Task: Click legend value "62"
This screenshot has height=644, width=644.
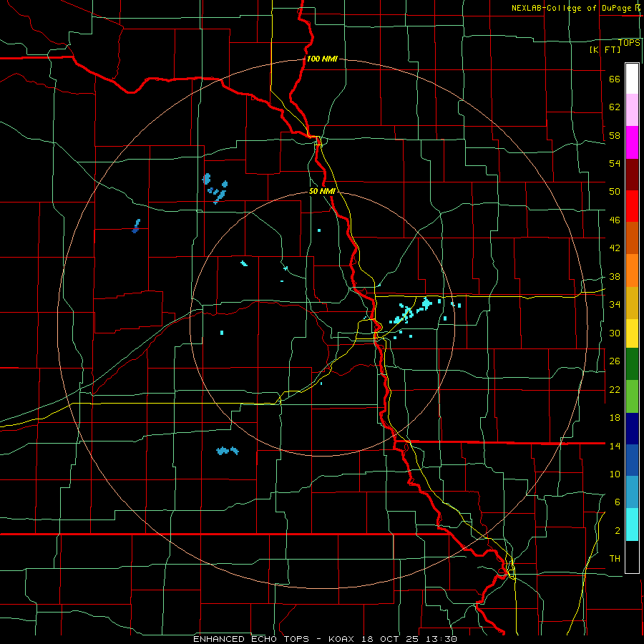Action: tap(615, 107)
